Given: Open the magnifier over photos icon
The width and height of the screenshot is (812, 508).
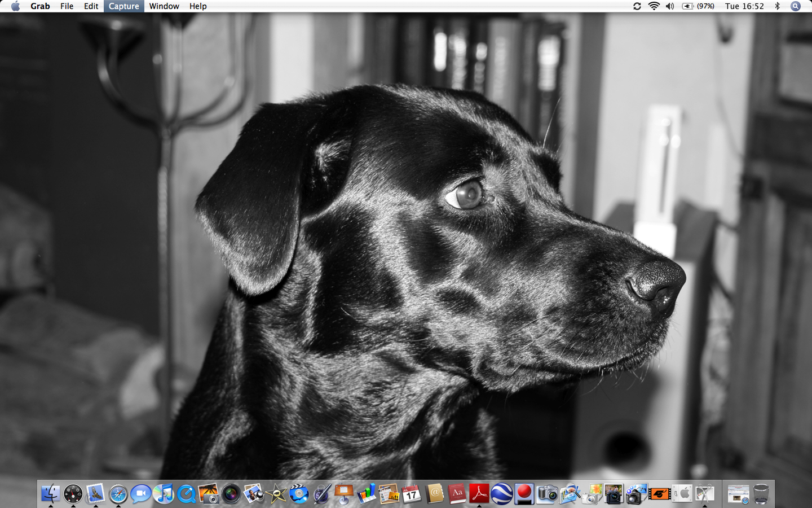Looking at the screenshot, I should [570, 494].
